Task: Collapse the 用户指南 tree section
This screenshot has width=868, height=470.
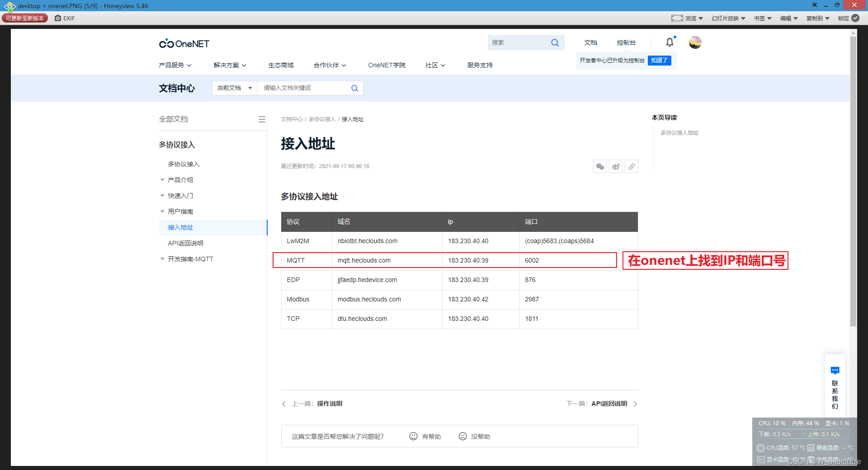Action: click(x=162, y=211)
